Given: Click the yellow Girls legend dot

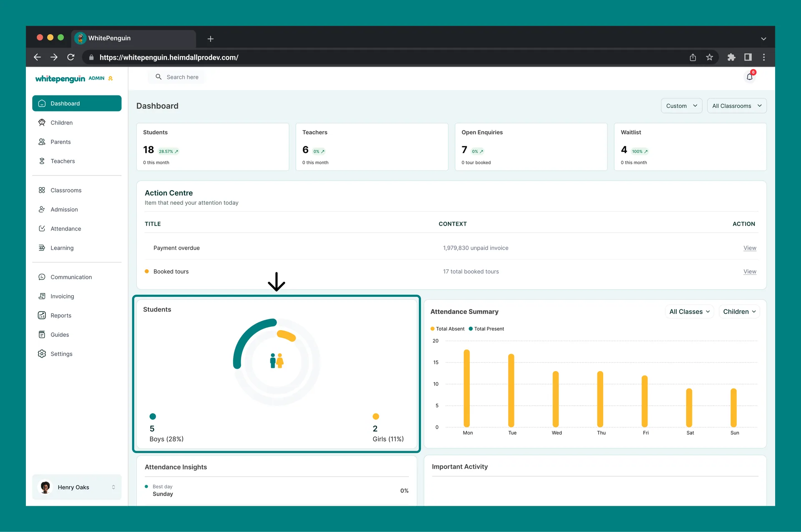Looking at the screenshot, I should 376,417.
